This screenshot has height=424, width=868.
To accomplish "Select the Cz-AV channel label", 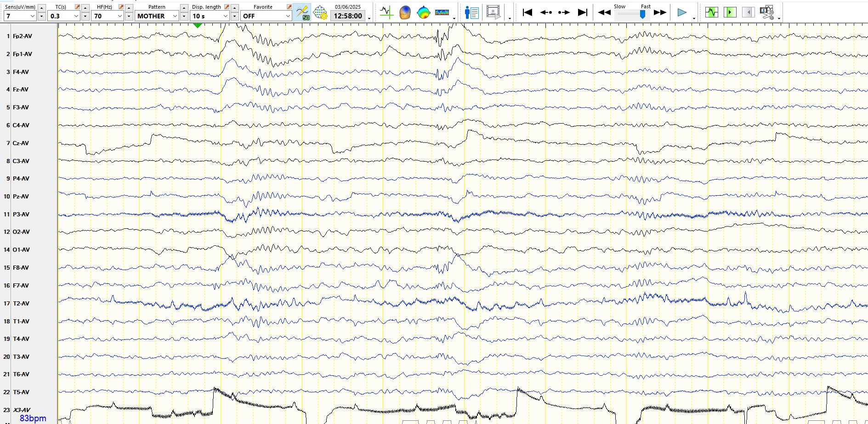I will point(21,143).
